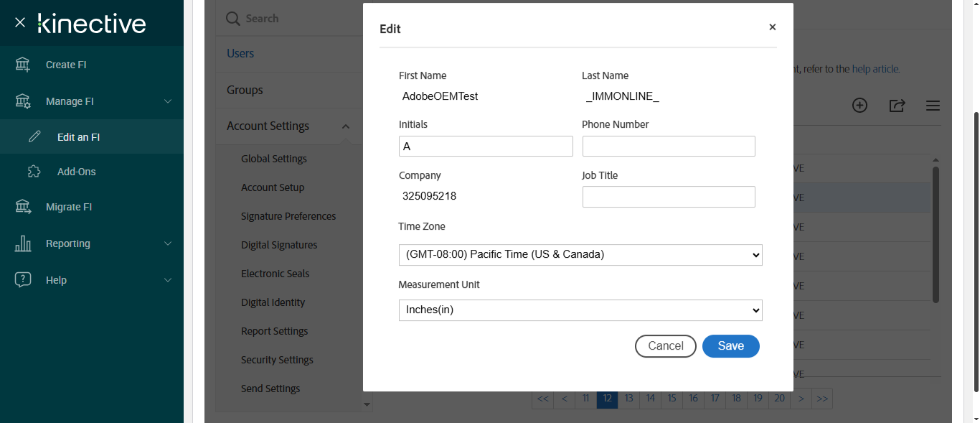Click the Phone Number input field
The image size is (980, 423).
(x=669, y=147)
